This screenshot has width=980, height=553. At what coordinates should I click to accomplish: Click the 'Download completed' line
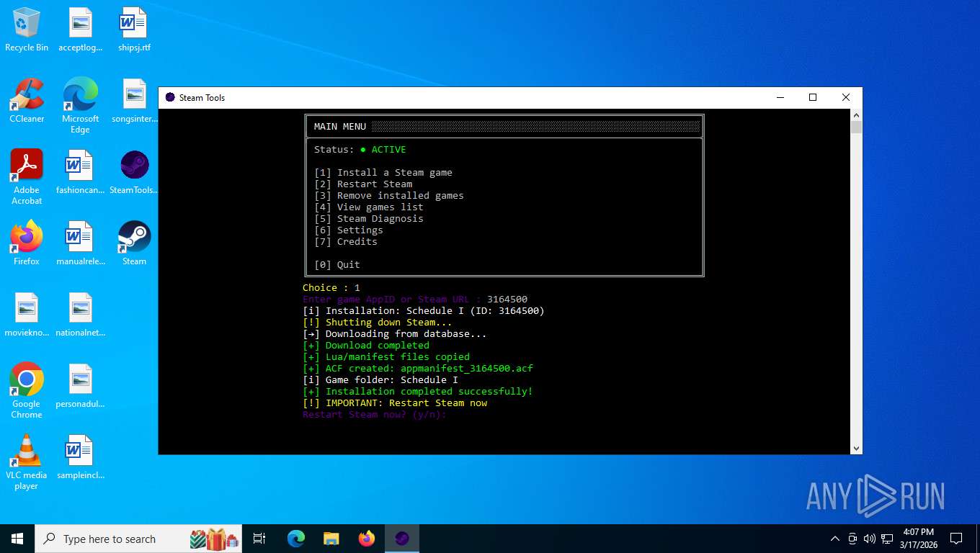pos(366,345)
